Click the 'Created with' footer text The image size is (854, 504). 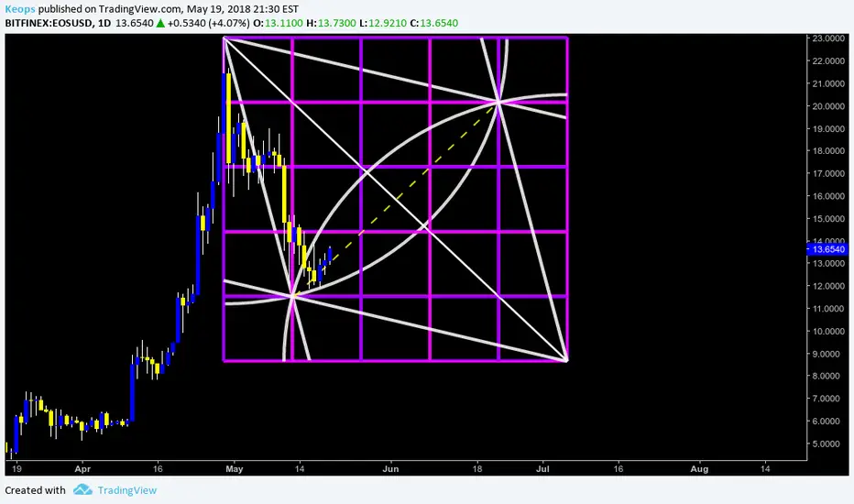(36, 490)
